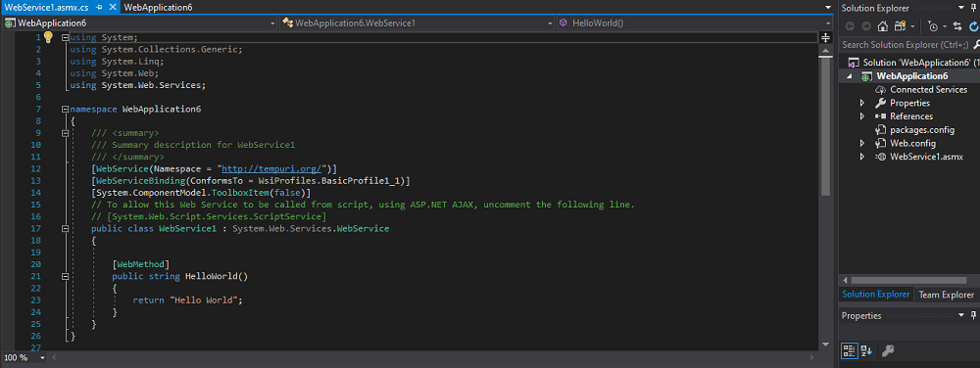Image resolution: width=980 pixels, height=368 pixels.
Task: Click the Solution Explorer search magnifier icon
Action: tap(976, 45)
